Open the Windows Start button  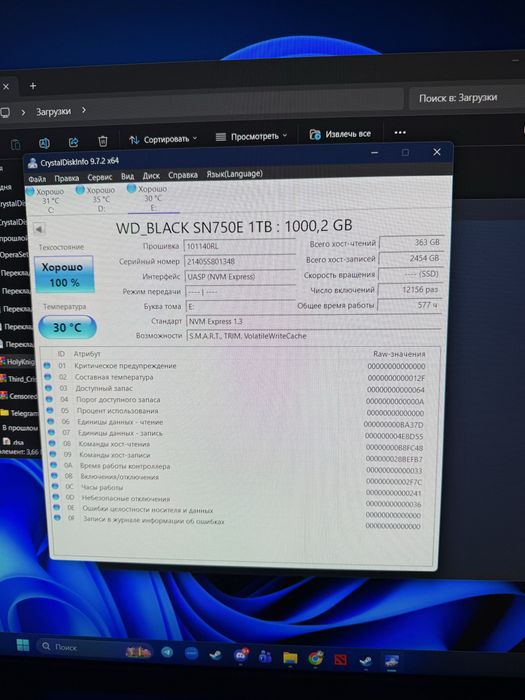[x=23, y=645]
